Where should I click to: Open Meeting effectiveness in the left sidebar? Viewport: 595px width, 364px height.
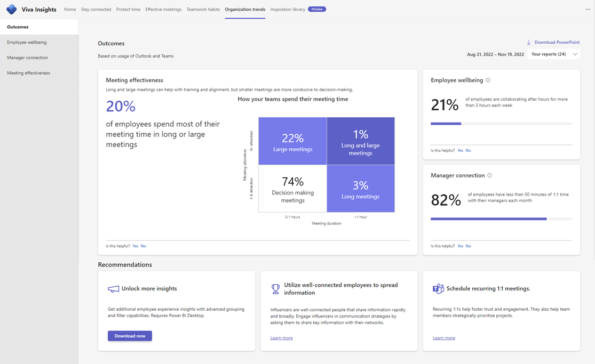pos(39,73)
